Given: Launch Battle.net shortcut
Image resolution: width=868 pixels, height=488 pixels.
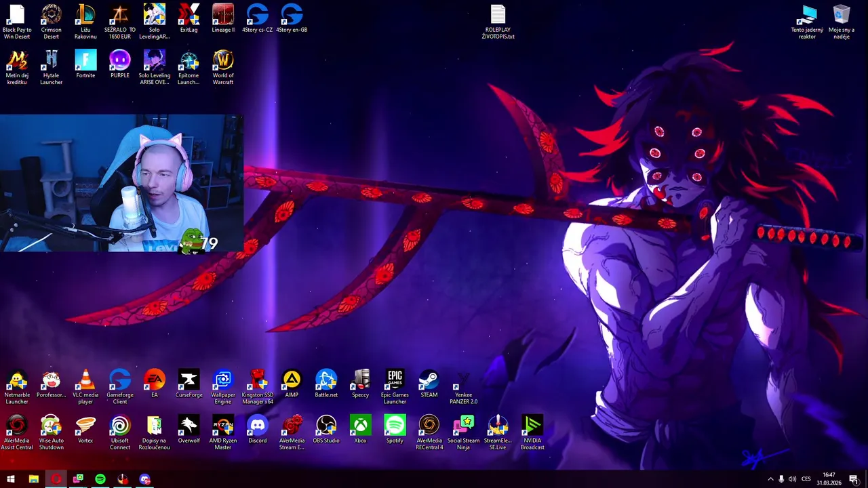Looking at the screenshot, I should (326, 384).
